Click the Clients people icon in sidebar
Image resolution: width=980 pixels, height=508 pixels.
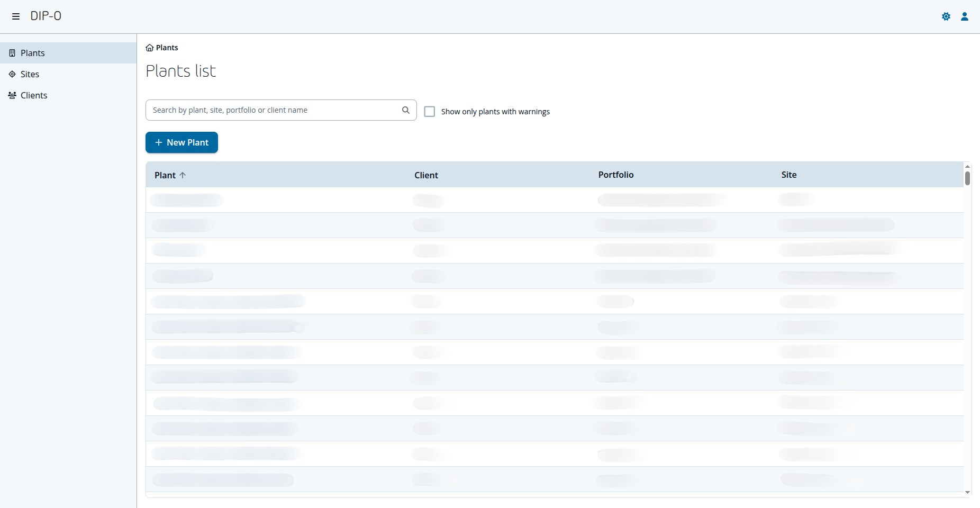[x=12, y=95]
